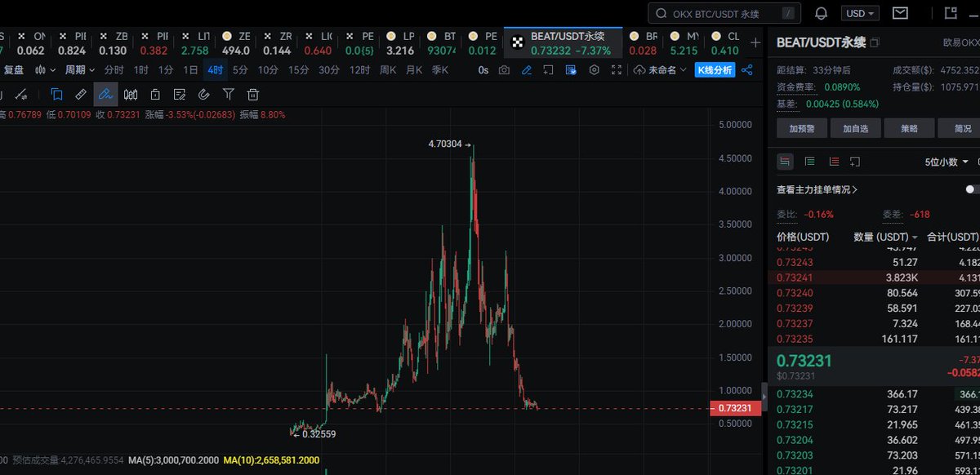Image resolution: width=980 pixels, height=475 pixels.
Task: Open the candlestick chart style dropdown
Action: (x=46, y=70)
